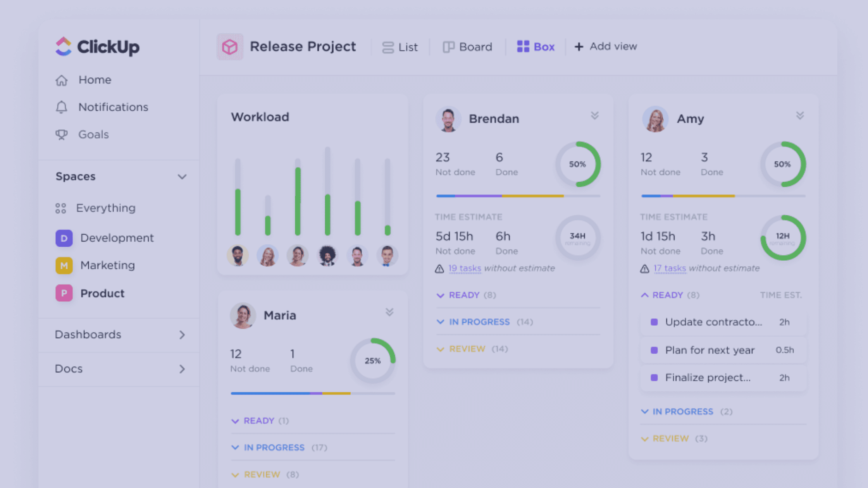Switch to the Board view tab
The height and width of the screenshot is (488, 868).
click(x=468, y=47)
